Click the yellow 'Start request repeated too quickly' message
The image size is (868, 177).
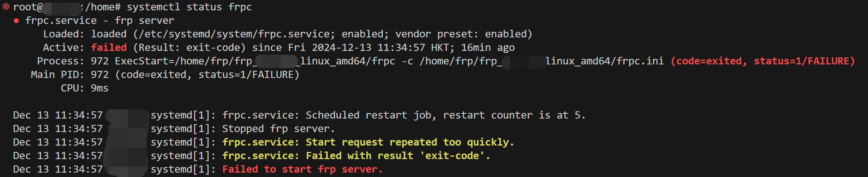point(410,142)
